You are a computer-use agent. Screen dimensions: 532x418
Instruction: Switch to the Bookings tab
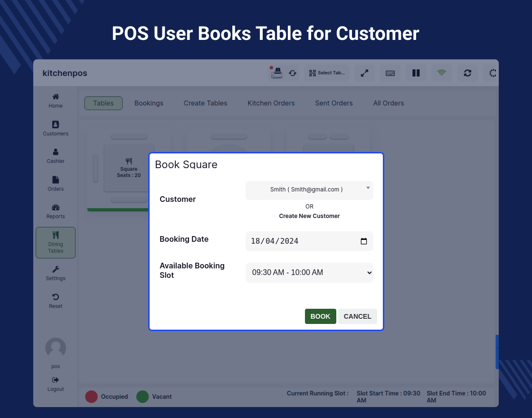pos(149,103)
